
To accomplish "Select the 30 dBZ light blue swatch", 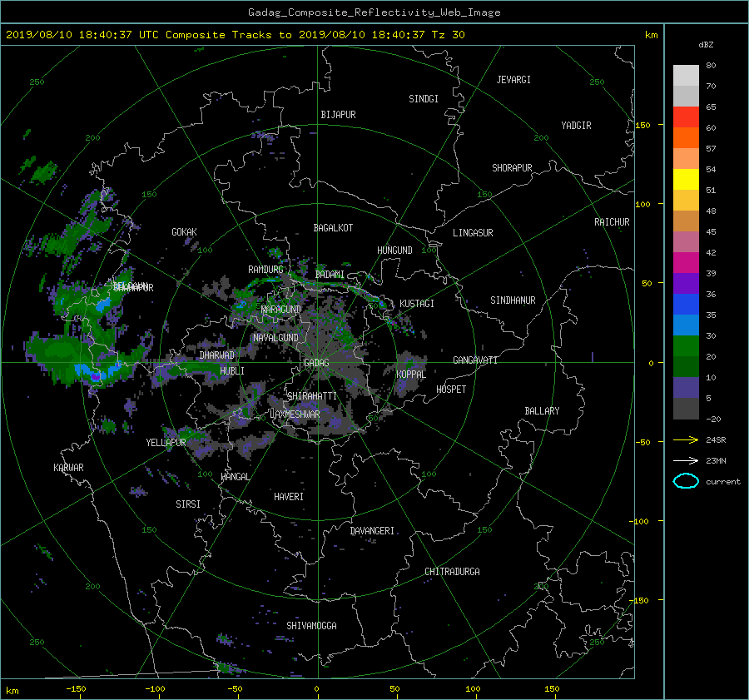I will point(686,325).
